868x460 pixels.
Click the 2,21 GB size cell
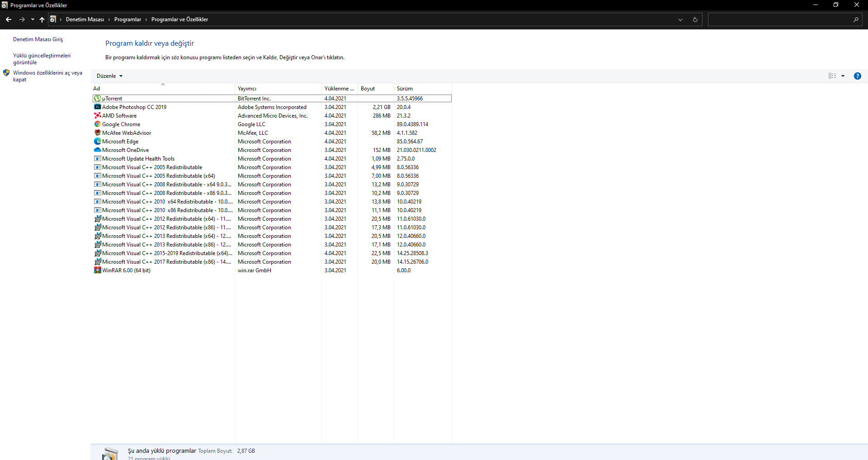coord(382,107)
